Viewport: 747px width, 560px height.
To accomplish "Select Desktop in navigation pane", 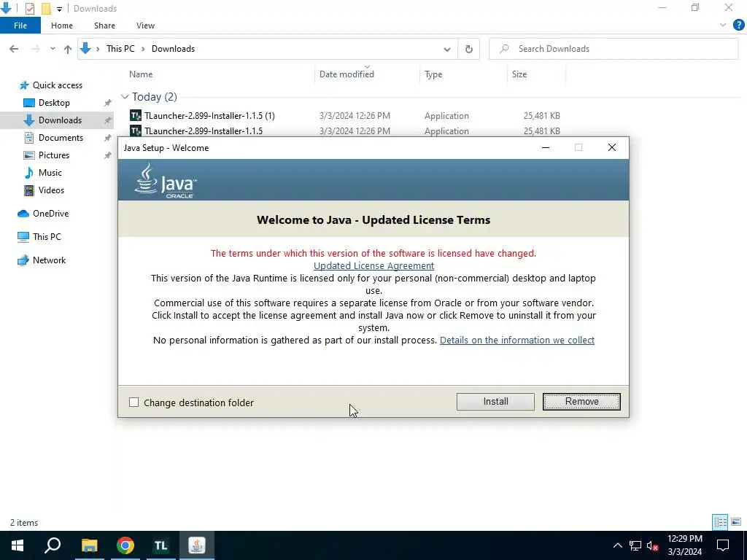I will [x=54, y=103].
